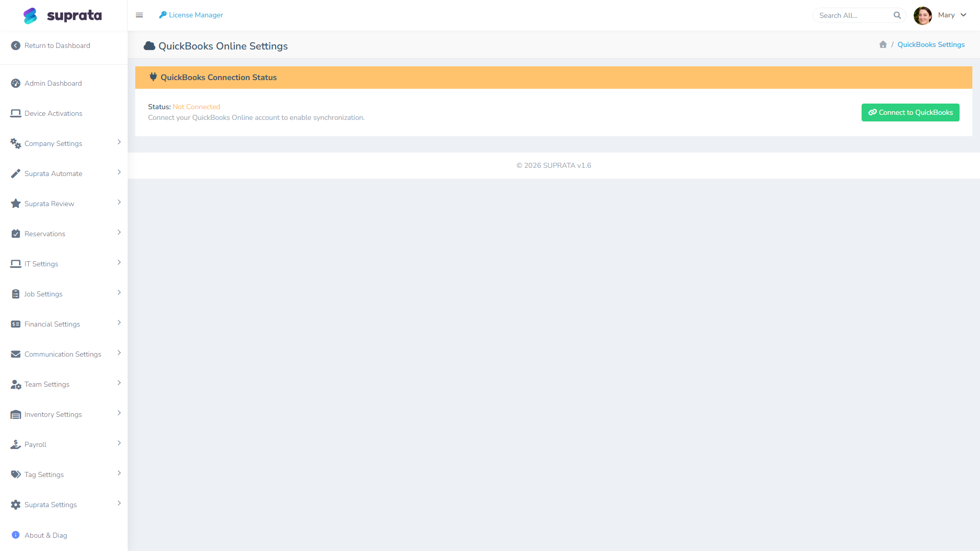Click the Connect to QuickBooks button

tap(910, 112)
